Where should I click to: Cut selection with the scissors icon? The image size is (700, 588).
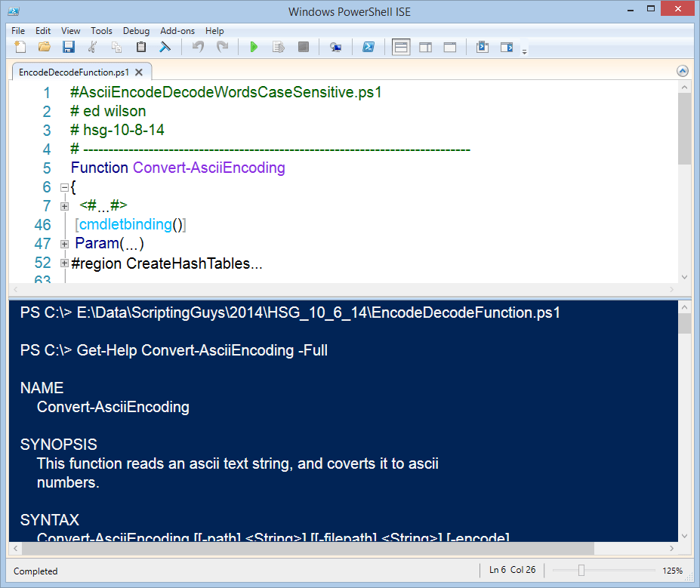[x=92, y=47]
